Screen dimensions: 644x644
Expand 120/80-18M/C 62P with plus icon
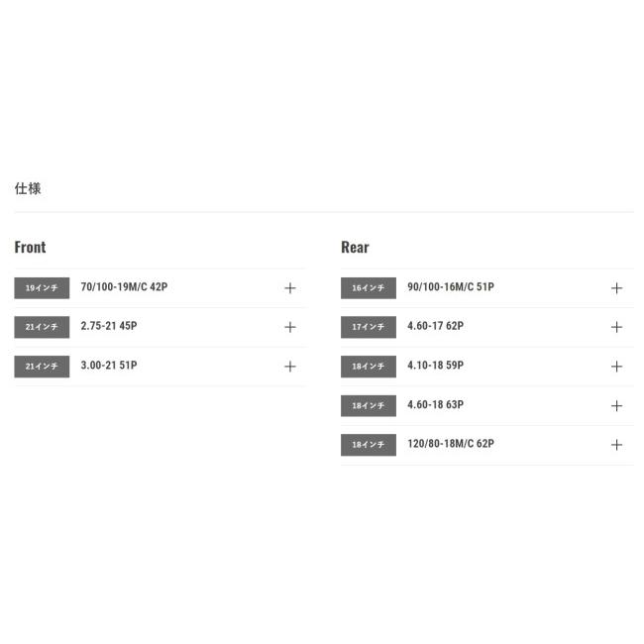point(616,445)
